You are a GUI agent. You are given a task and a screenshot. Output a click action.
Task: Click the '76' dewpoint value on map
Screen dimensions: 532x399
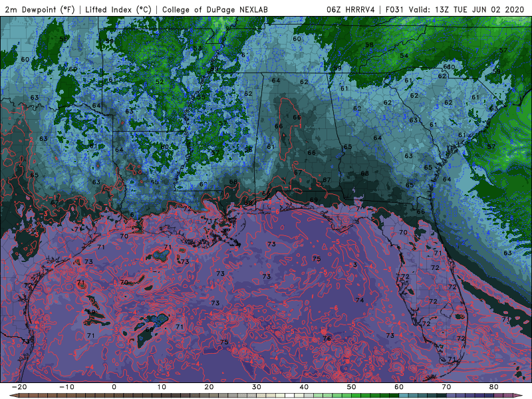pos(327,338)
